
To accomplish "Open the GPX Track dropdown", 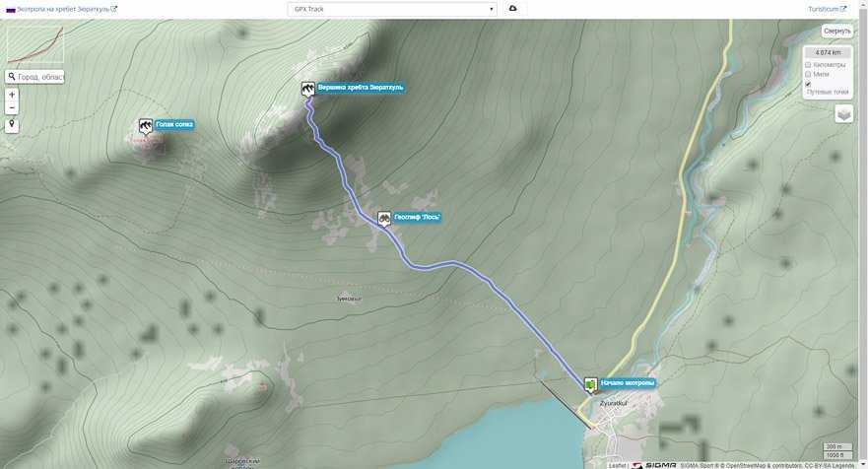I will click(392, 9).
